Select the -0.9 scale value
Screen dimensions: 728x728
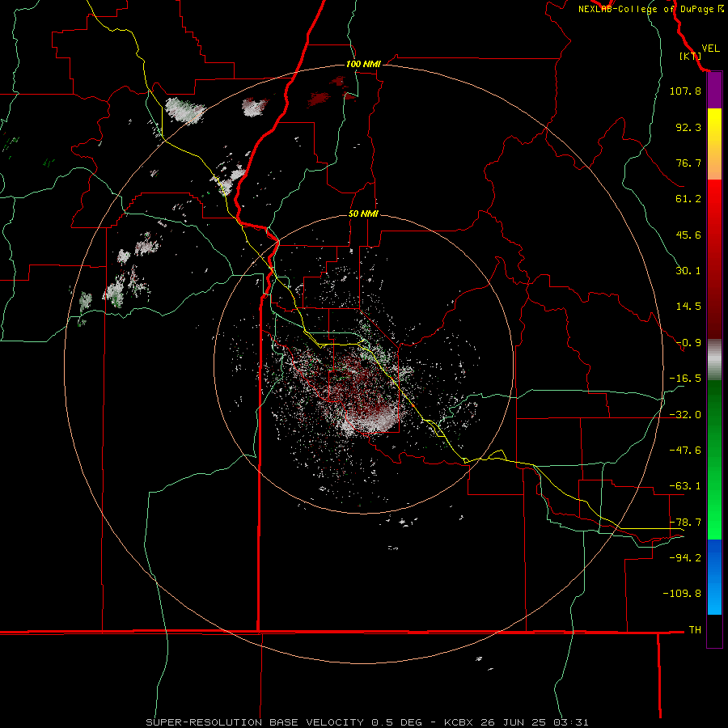coord(688,343)
